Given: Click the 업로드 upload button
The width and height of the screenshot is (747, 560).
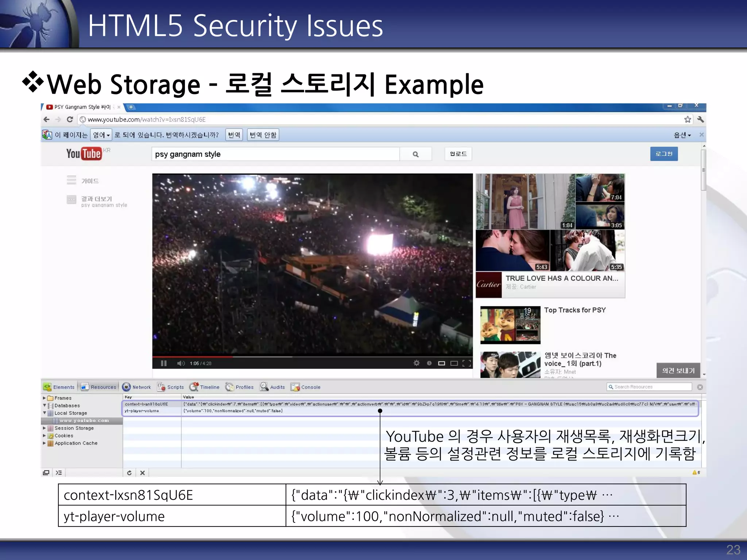Looking at the screenshot, I should point(458,154).
